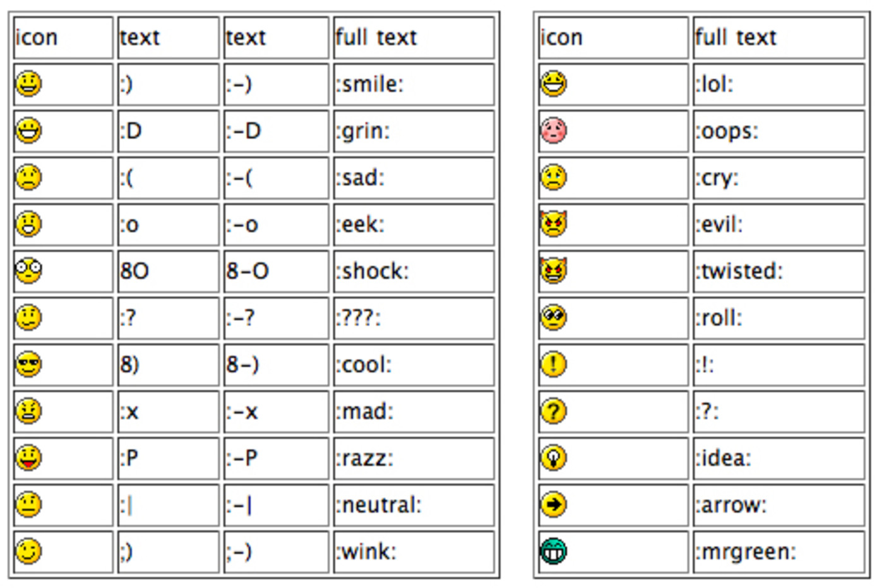Click the yellow arrow icon
The image size is (884, 588).
point(554,505)
